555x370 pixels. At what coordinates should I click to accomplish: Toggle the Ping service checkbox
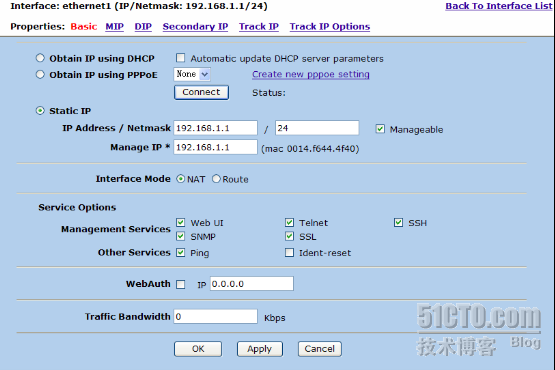pyautogui.click(x=181, y=252)
